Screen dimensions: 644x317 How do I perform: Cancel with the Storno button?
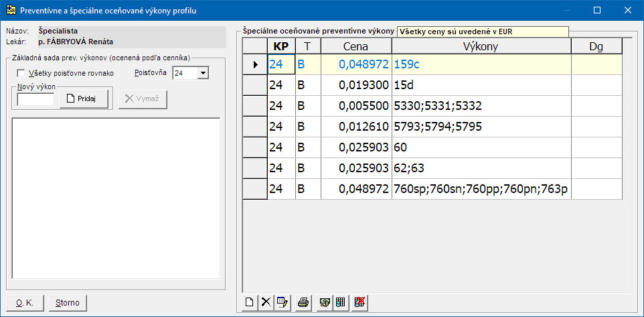(x=68, y=303)
